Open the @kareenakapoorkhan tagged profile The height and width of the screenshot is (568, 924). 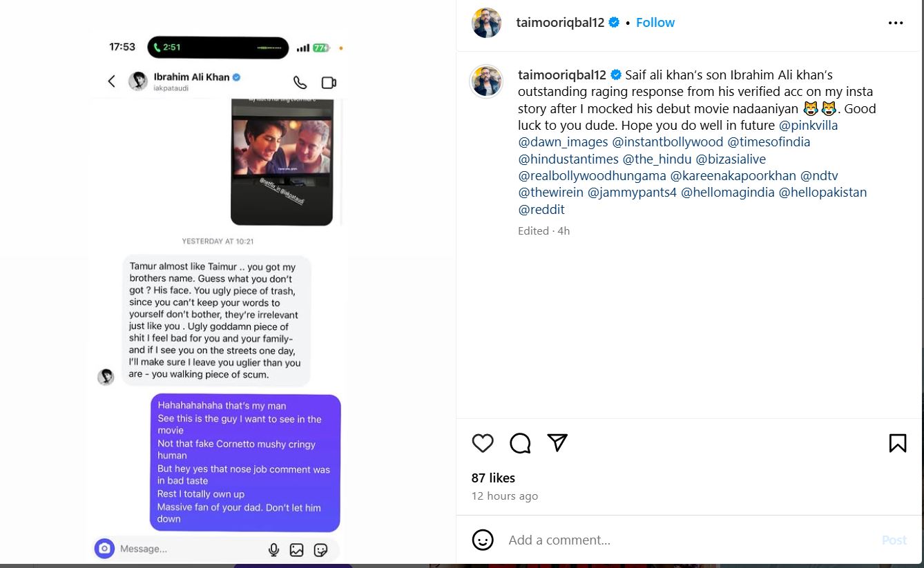pos(733,176)
